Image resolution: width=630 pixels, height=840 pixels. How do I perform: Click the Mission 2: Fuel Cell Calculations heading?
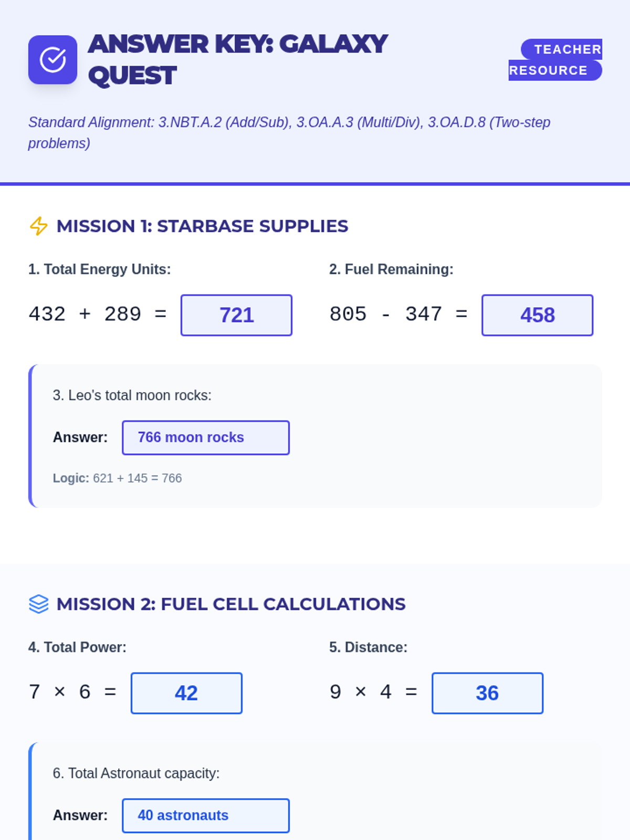click(231, 604)
